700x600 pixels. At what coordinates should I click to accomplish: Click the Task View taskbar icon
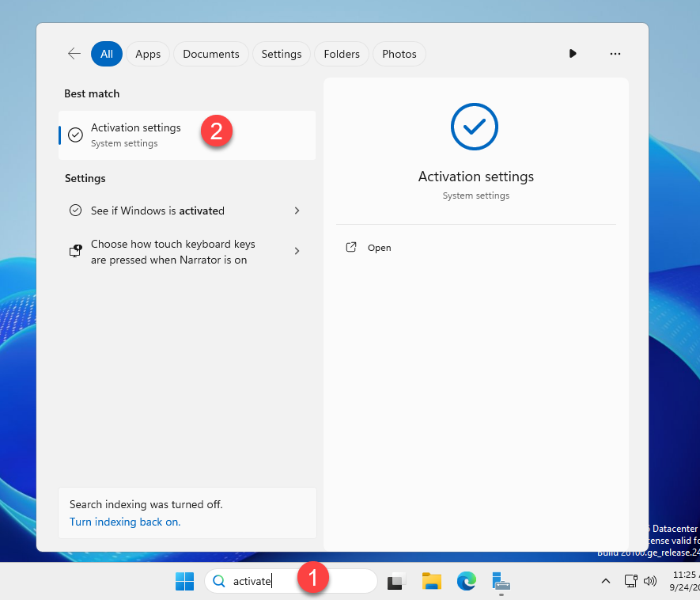tap(395, 580)
